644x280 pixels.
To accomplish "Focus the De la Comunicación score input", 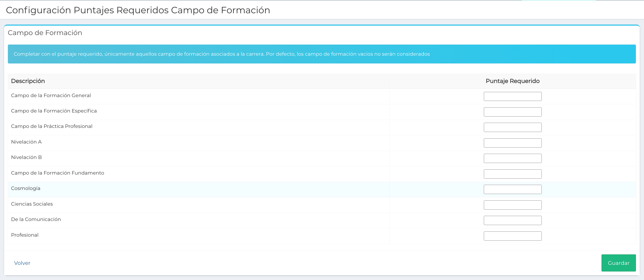I will click(512, 220).
